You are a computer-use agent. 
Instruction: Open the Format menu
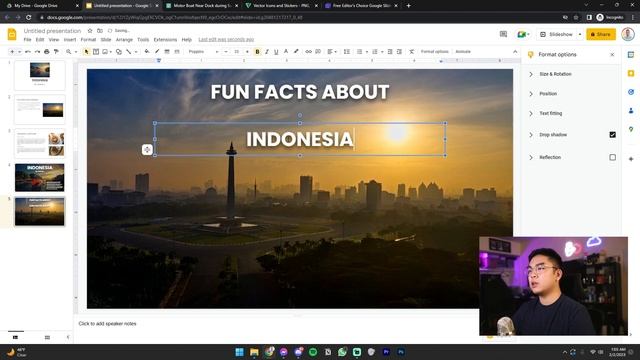[x=88, y=40]
